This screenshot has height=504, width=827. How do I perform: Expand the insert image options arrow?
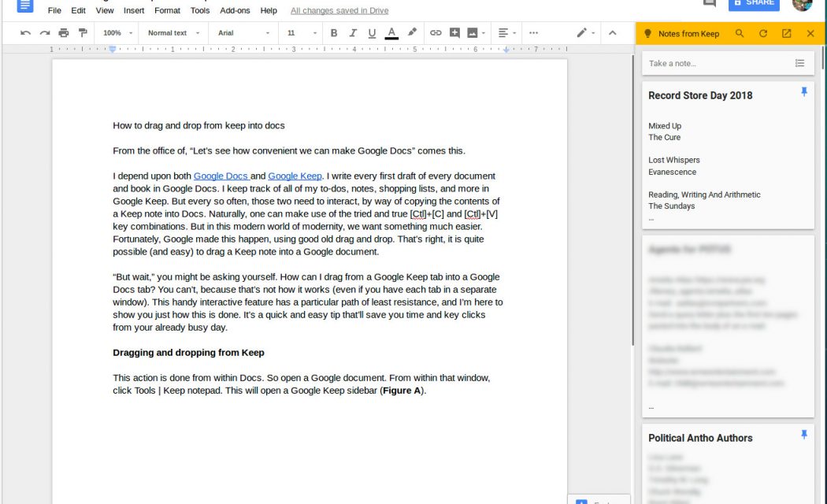point(483,33)
